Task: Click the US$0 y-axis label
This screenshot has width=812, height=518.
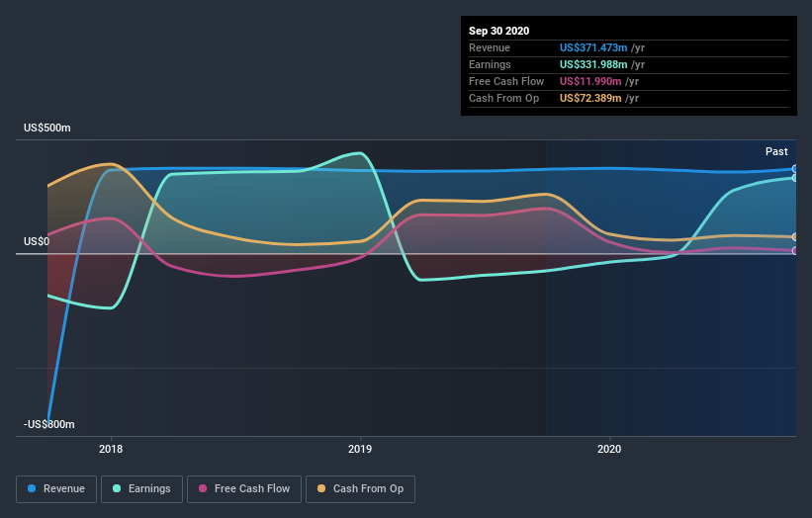Action: (37, 241)
